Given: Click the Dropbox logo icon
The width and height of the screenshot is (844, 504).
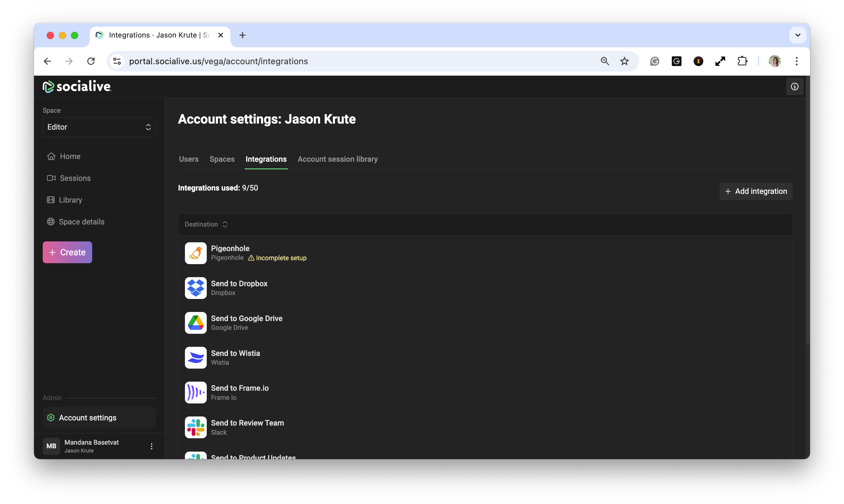Looking at the screenshot, I should click(196, 288).
